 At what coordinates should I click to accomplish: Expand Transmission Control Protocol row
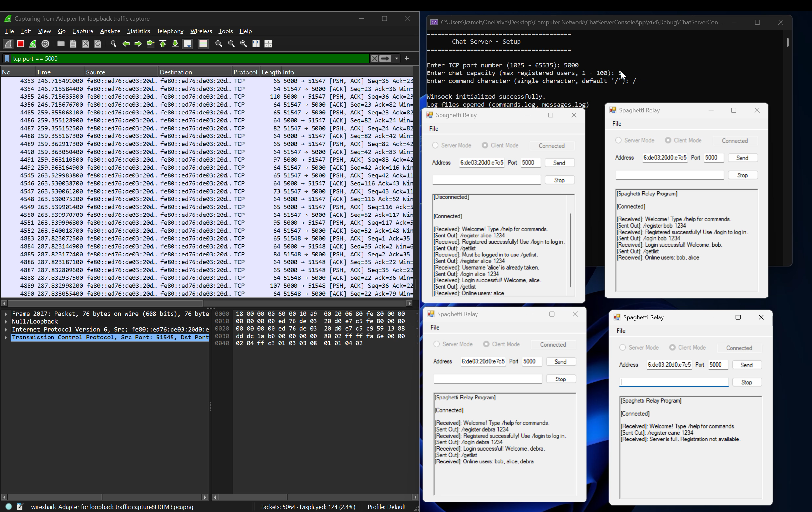coord(6,337)
